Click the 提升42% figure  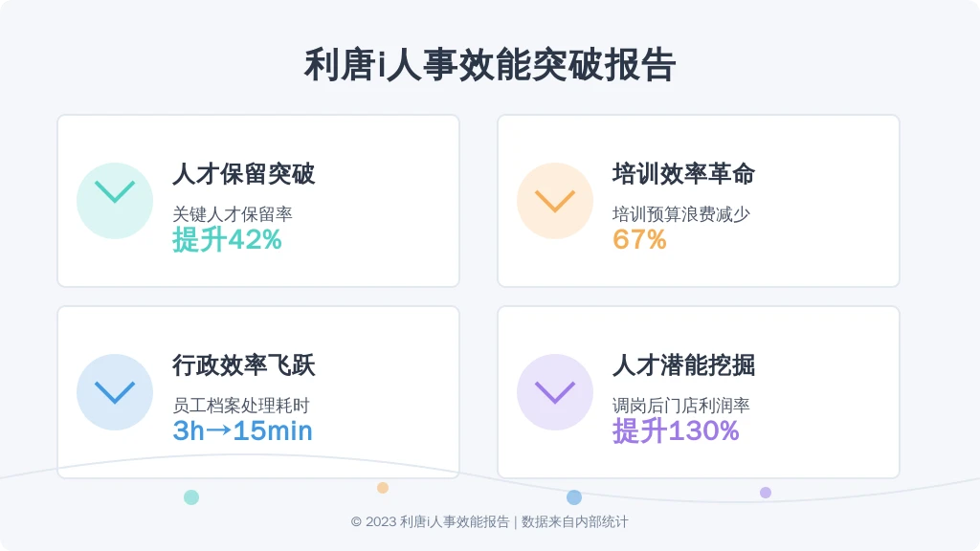(x=228, y=240)
